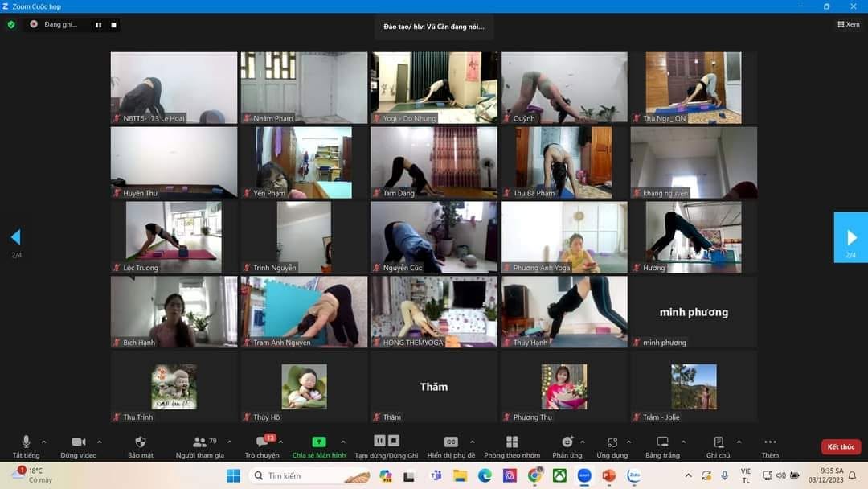The height and width of the screenshot is (489, 868).
Task: Expand arrow beside Người tham gia
Action: (x=229, y=442)
